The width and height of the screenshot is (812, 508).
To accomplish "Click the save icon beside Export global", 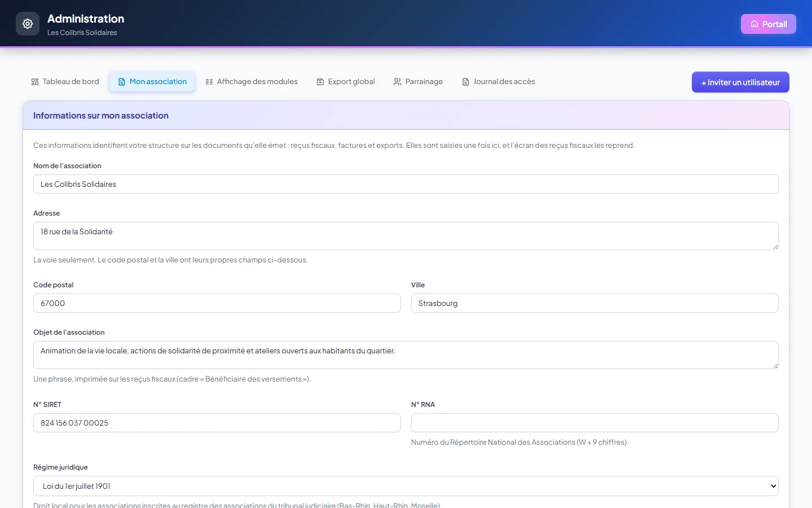I will pyautogui.click(x=320, y=82).
